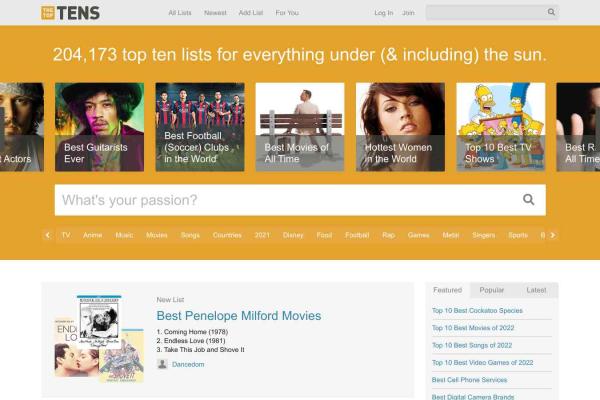Switch to the Popular tab
The height and width of the screenshot is (400, 600).
tap(492, 290)
